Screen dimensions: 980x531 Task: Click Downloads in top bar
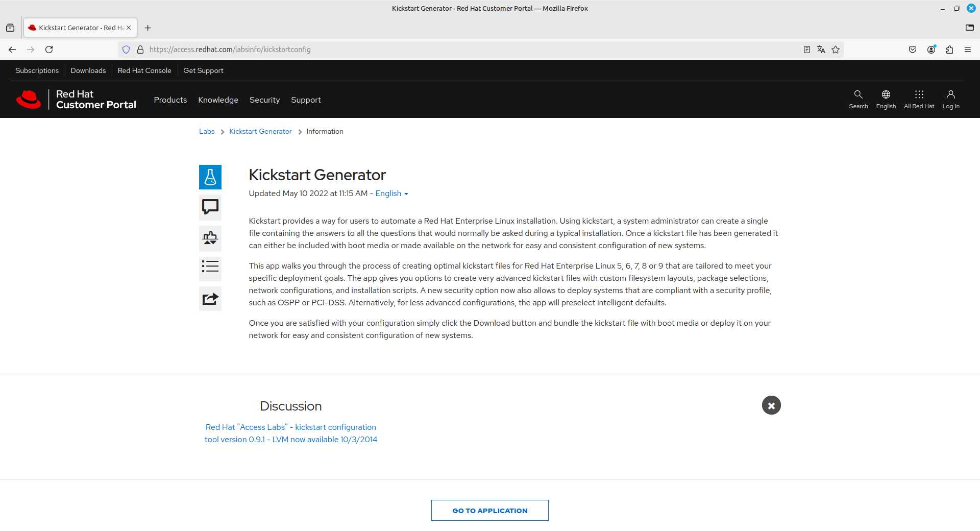tap(88, 70)
